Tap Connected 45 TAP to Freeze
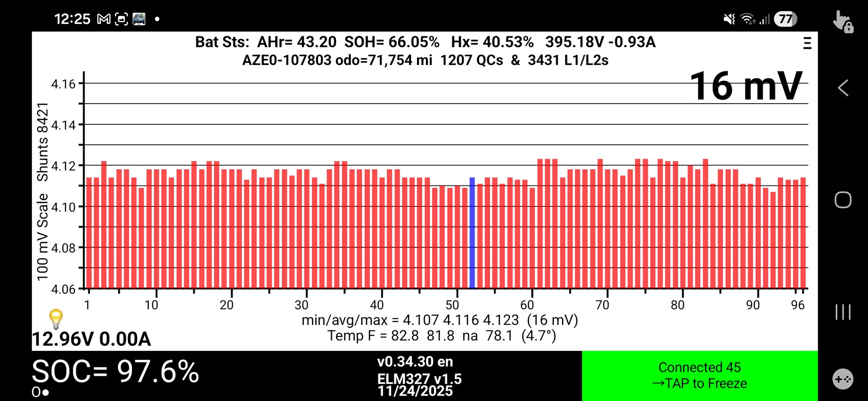868x401 pixels. tap(699, 376)
